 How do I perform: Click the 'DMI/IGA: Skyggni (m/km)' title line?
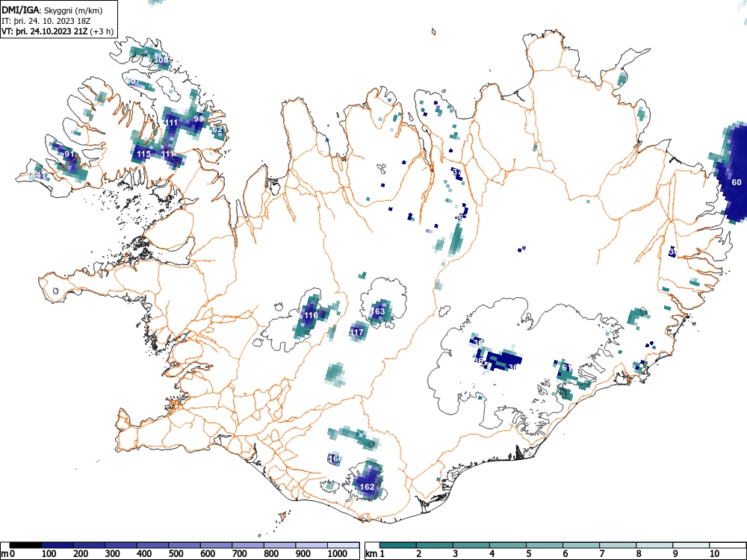point(52,10)
